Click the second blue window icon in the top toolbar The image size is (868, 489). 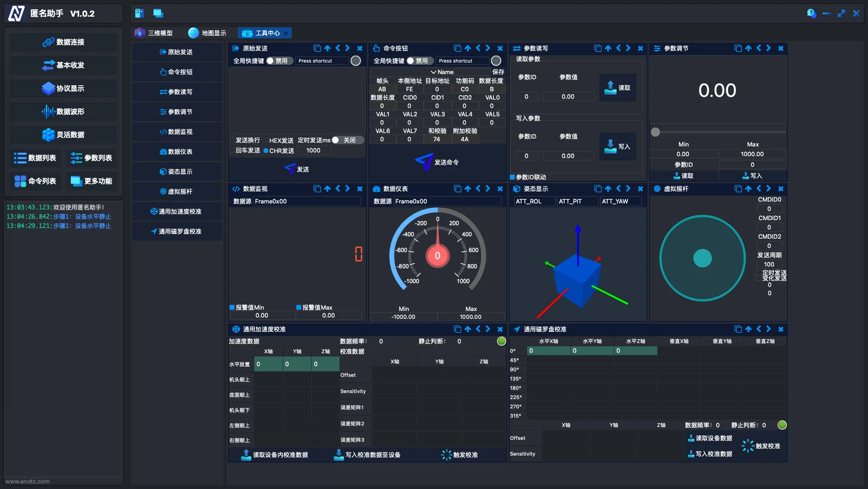[x=158, y=13]
